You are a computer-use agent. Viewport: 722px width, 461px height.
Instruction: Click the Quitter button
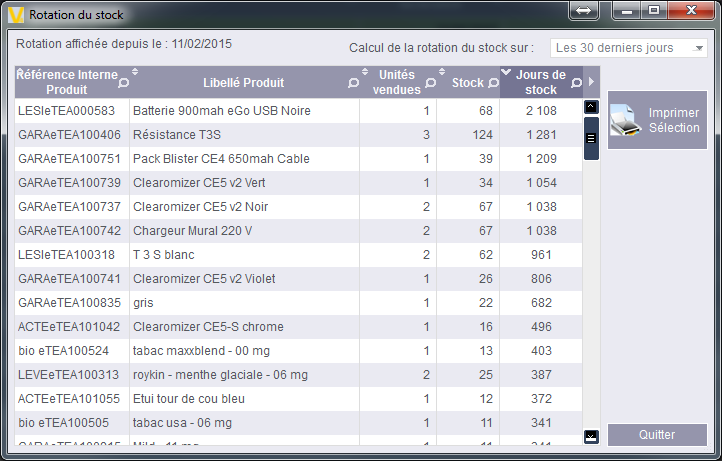point(657,435)
